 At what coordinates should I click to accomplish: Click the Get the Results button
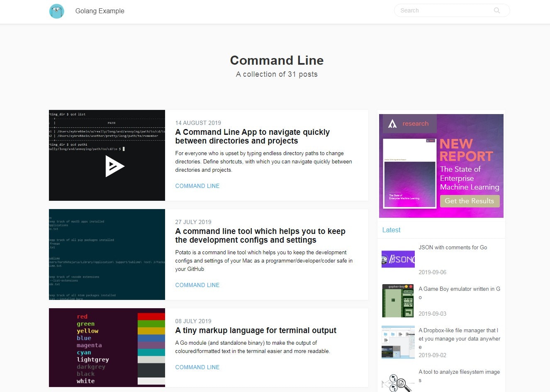(470, 201)
